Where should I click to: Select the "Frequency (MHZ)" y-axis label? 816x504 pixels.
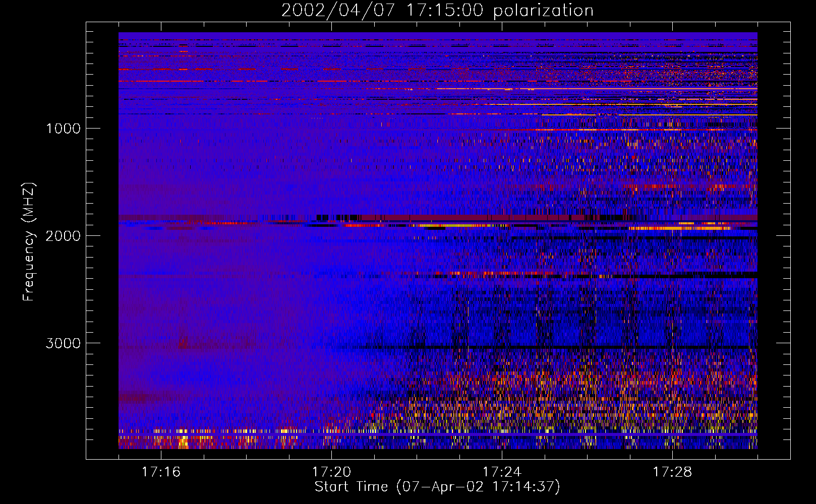(29, 242)
